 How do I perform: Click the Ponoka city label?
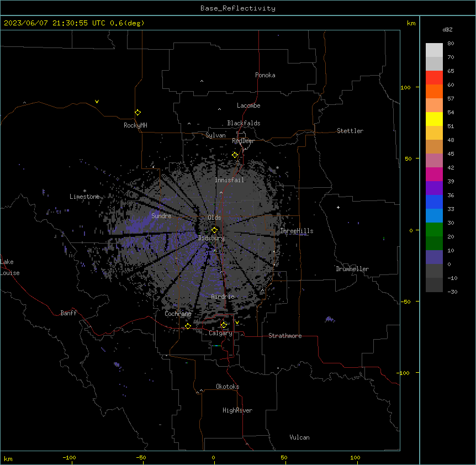[x=265, y=75]
